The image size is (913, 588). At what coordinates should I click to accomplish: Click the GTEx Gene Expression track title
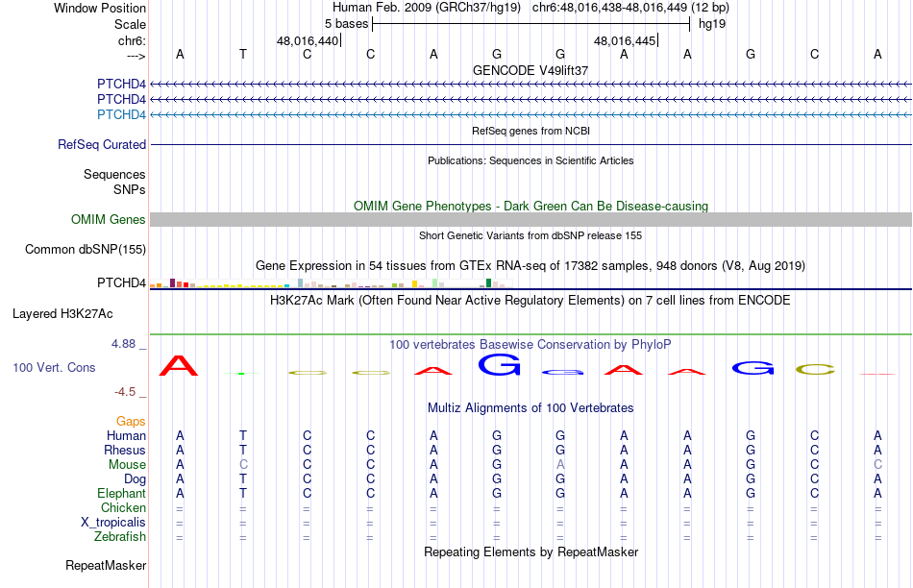[x=531, y=266]
